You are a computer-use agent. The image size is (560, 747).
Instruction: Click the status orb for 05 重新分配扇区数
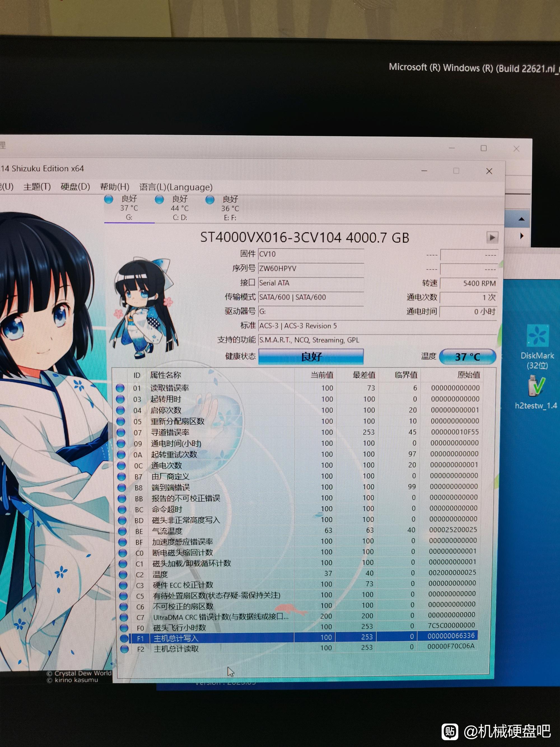pos(121,422)
